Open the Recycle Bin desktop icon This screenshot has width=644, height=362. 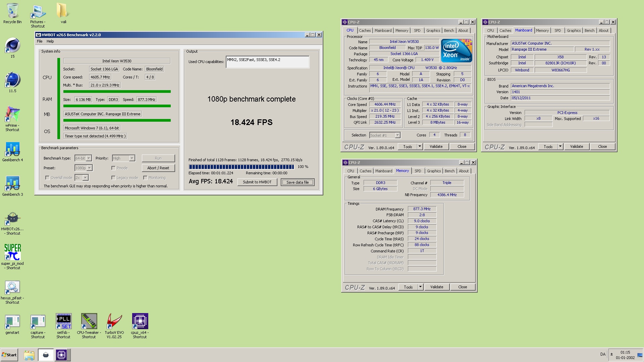pyautogui.click(x=12, y=13)
